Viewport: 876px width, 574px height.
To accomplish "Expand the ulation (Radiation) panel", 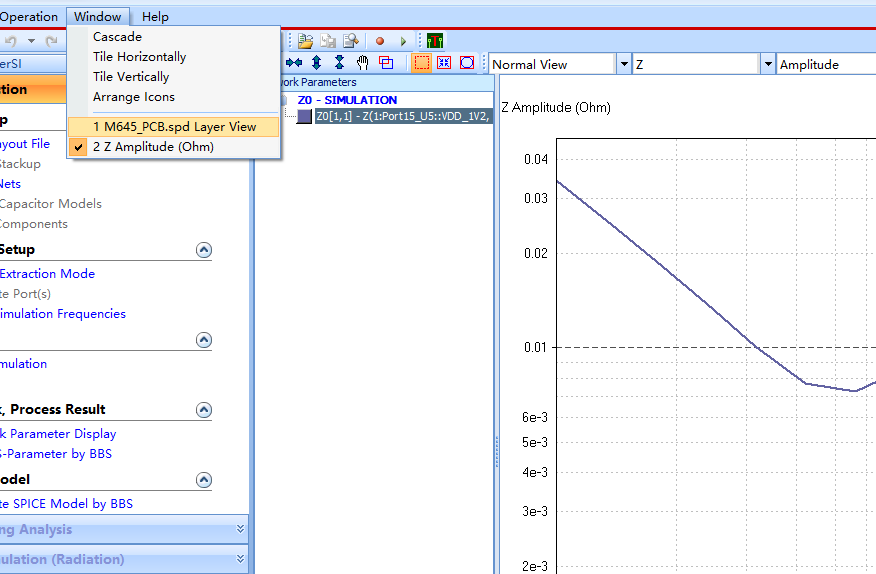I will coord(123,559).
